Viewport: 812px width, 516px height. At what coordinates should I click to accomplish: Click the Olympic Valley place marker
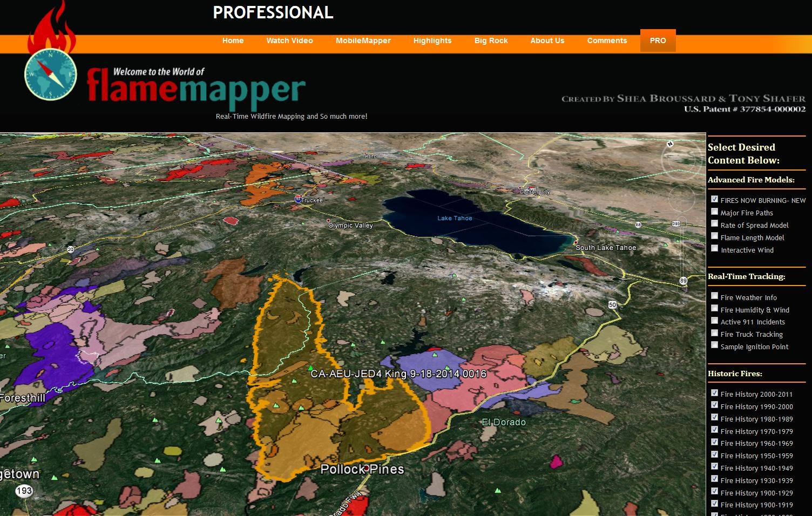click(328, 221)
